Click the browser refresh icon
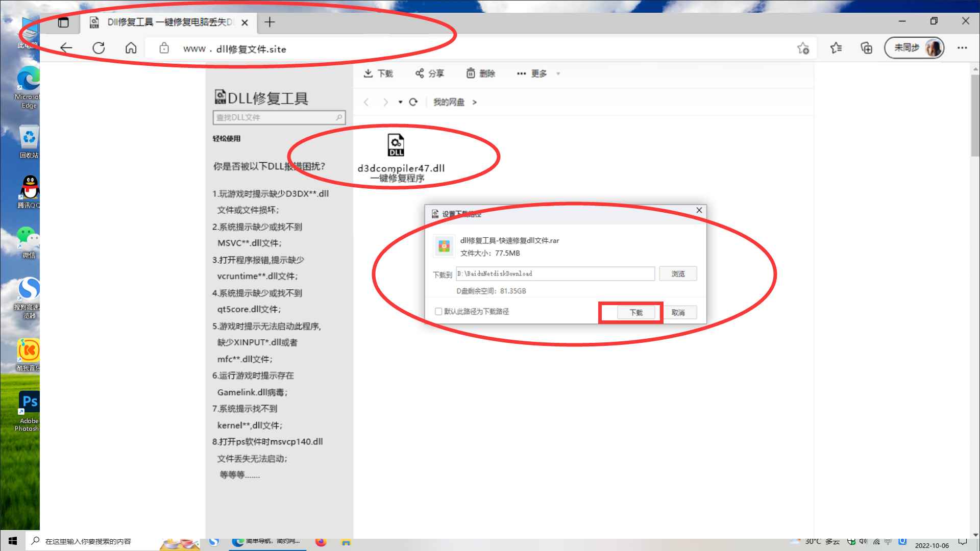 point(99,47)
